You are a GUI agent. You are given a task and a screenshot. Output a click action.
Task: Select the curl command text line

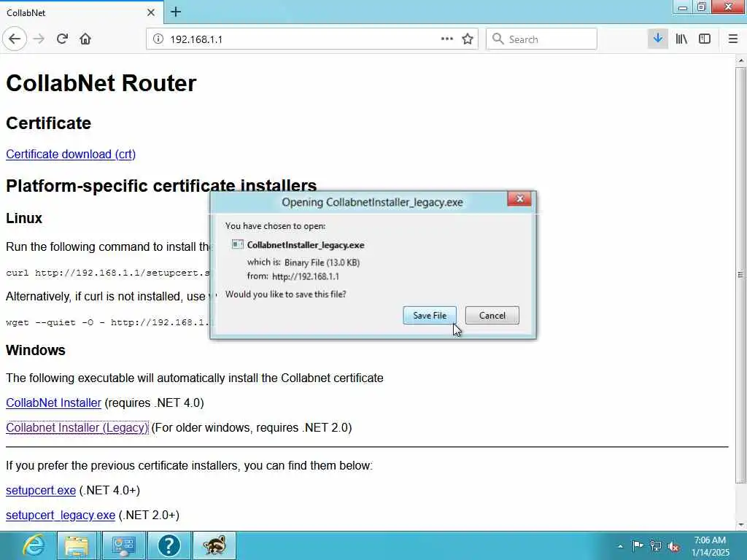pyautogui.click(x=108, y=273)
